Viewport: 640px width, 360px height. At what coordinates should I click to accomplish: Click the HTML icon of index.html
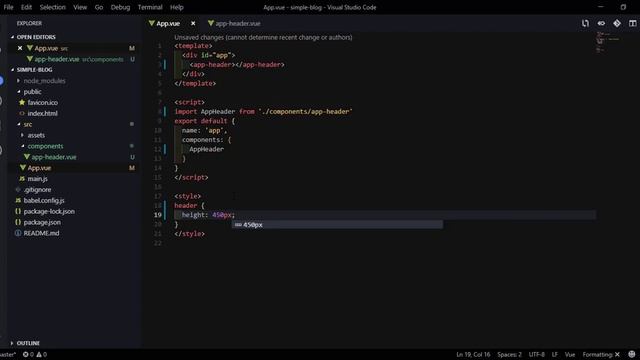(x=22, y=113)
